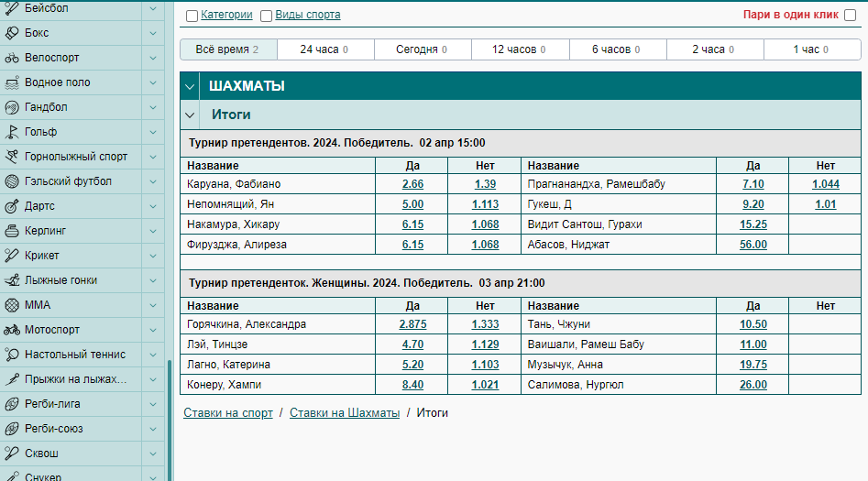Select the rugby union icon (Регби-союз)
Screen dimensions: 868x481
[x=12, y=429]
